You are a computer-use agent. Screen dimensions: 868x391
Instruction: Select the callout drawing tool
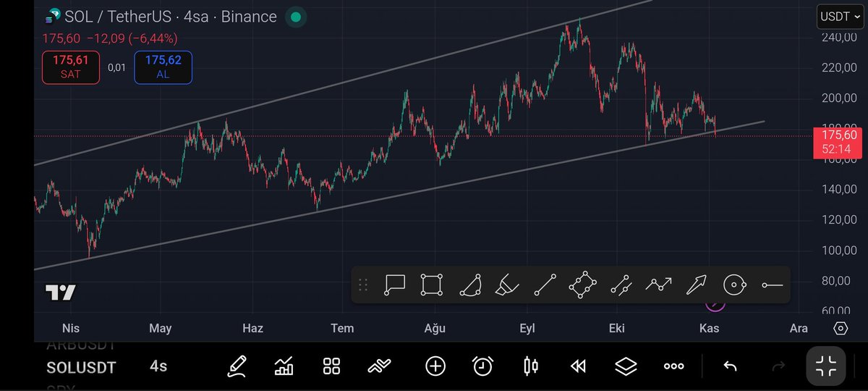pos(394,285)
